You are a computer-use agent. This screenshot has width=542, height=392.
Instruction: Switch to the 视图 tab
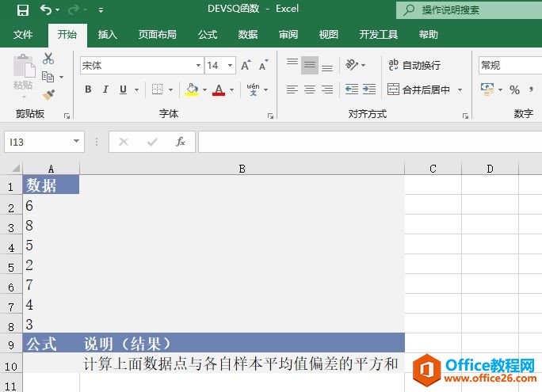click(328, 35)
